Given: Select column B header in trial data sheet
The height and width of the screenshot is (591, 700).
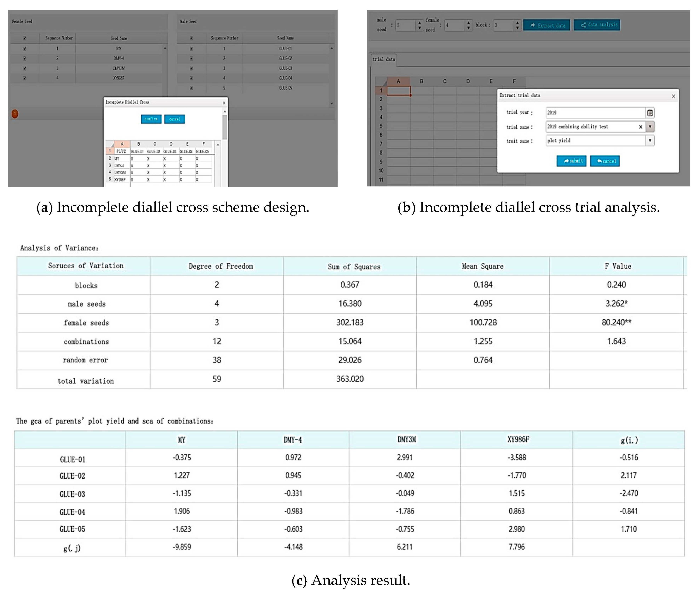Looking at the screenshot, I should tap(421, 81).
